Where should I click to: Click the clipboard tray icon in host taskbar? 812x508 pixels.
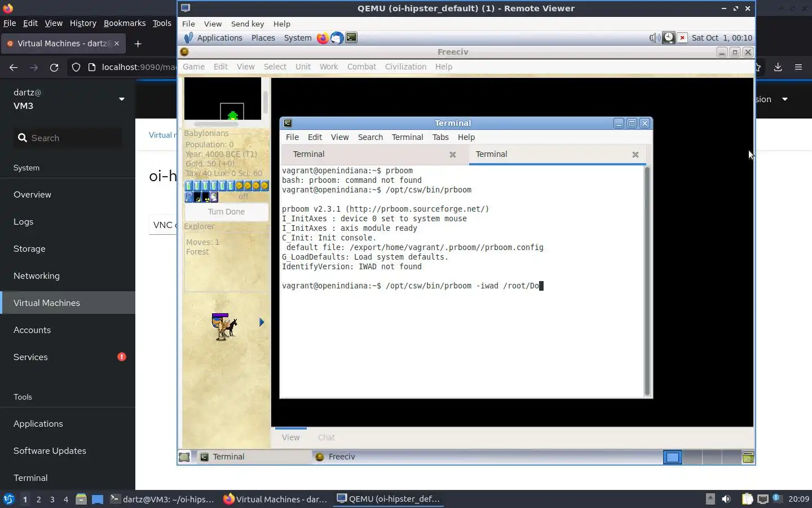pos(747,499)
